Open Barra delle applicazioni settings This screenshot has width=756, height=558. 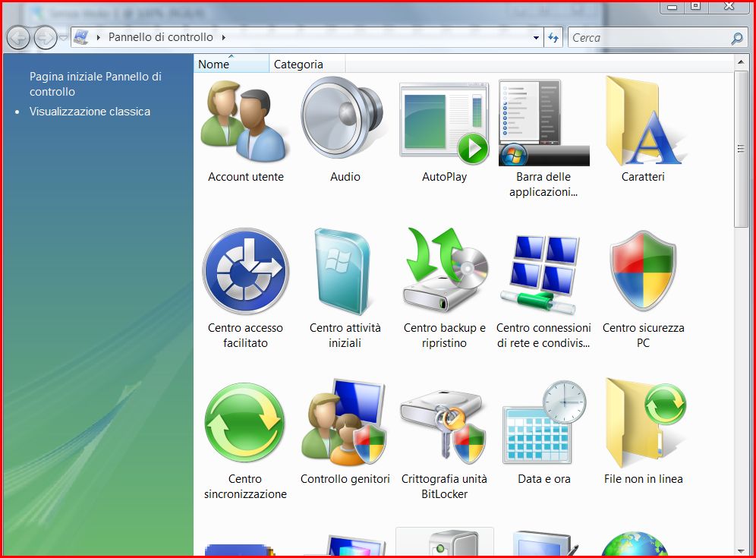(543, 138)
